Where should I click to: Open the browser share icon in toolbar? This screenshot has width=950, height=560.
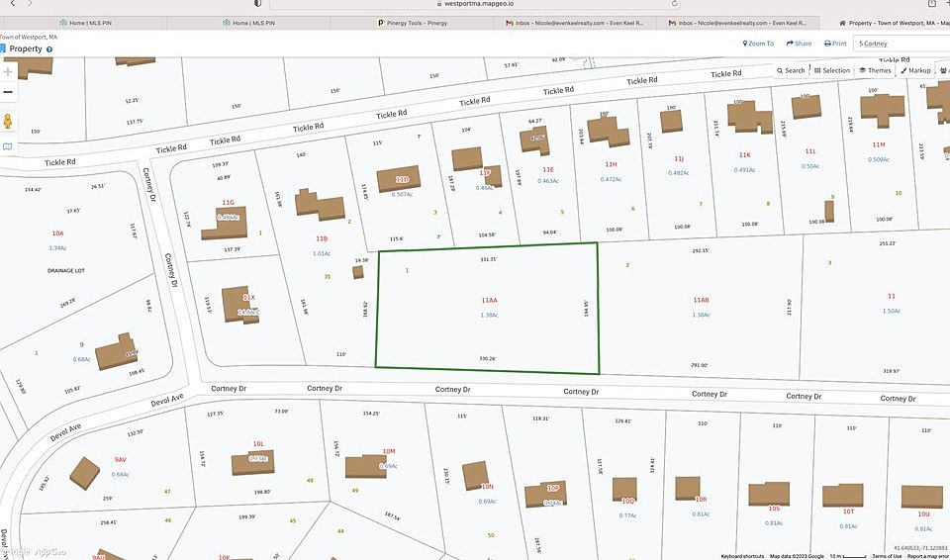pos(932,4)
